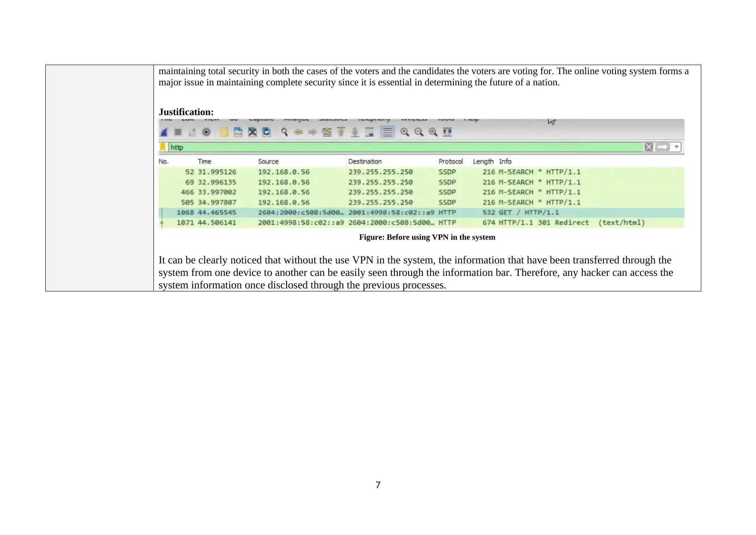Click destination 2001:4998:58:c02::a9 in packet 1068
This screenshot has height=535, width=756.
pos(391,213)
